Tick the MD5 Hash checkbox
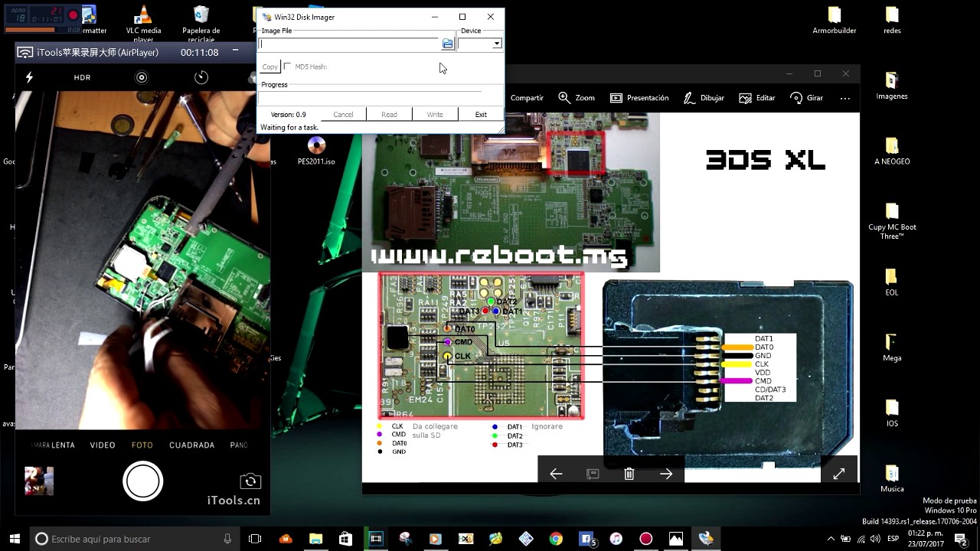 pos(288,67)
